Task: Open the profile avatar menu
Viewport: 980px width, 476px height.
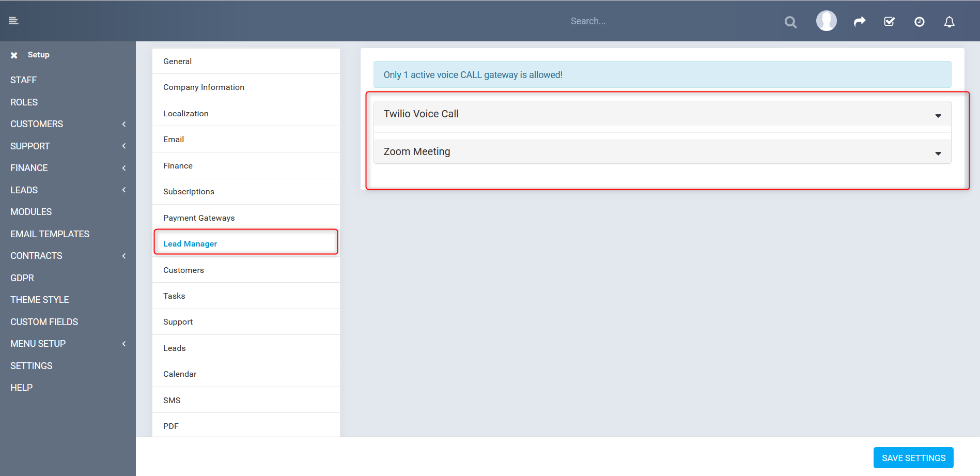Action: tap(826, 21)
